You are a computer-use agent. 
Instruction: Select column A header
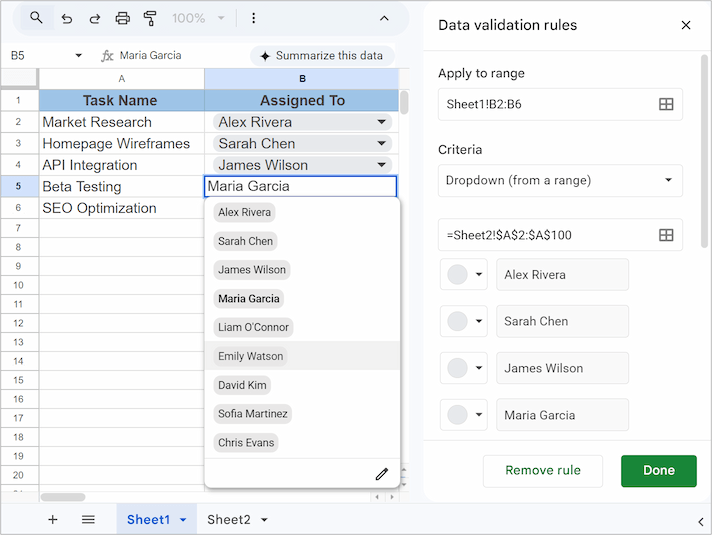122,79
